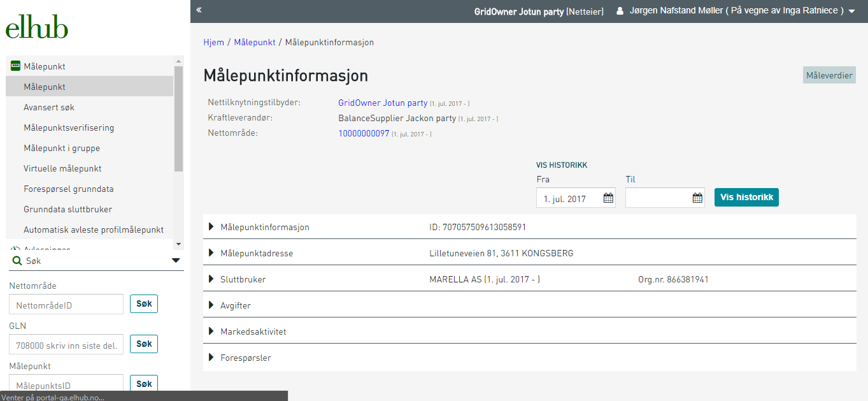The height and width of the screenshot is (401, 868).
Task: Click sidebar scrollbar up arrow
Action: (x=178, y=61)
